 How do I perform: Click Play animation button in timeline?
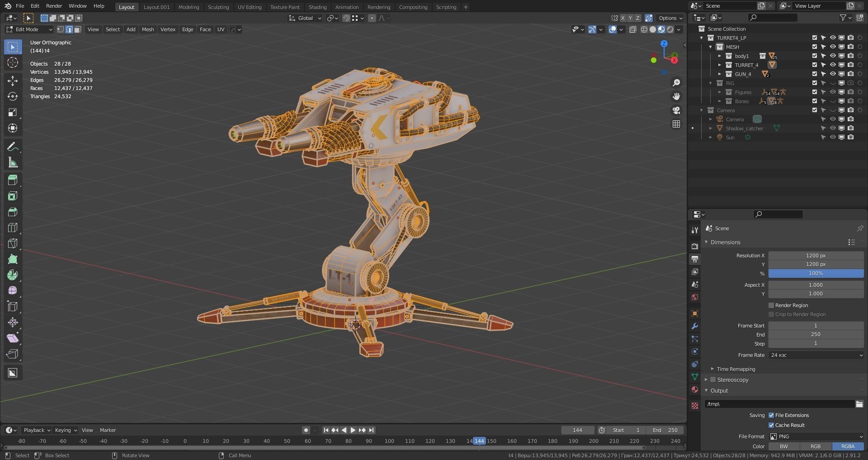coord(353,430)
